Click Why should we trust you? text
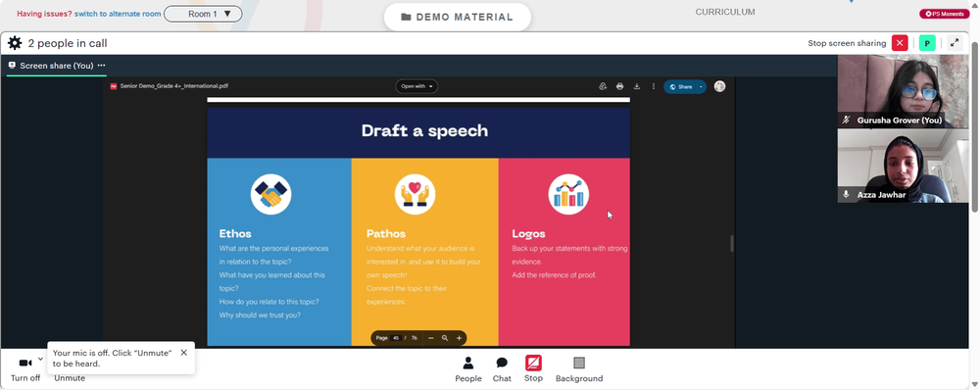Image resolution: width=980 pixels, height=390 pixels. point(260,315)
